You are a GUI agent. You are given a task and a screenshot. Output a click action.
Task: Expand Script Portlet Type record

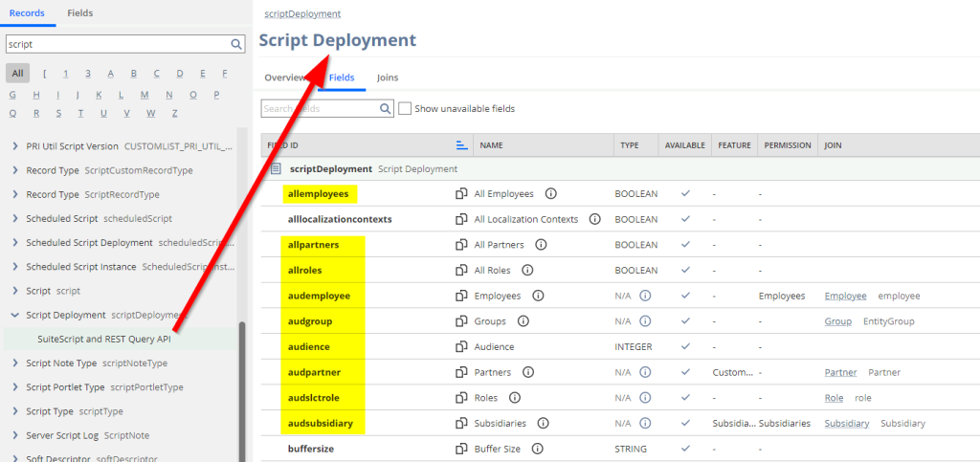[x=15, y=387]
